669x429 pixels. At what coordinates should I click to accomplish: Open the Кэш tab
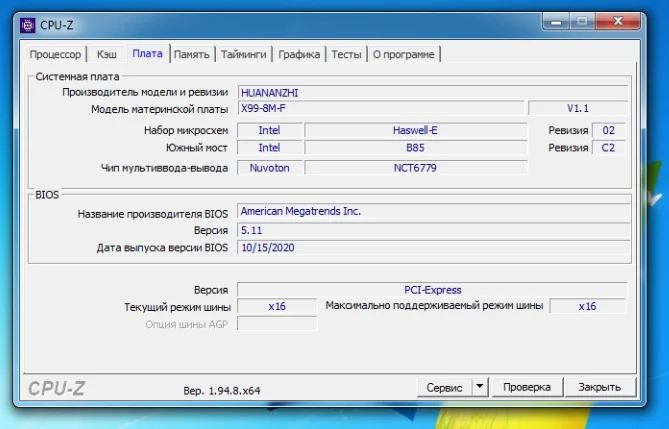point(107,54)
